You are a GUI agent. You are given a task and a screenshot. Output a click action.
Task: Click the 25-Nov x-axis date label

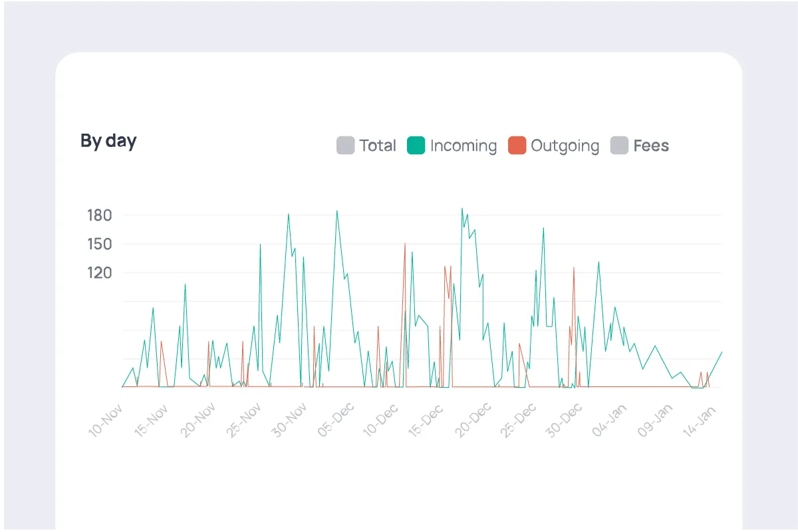coord(243,419)
